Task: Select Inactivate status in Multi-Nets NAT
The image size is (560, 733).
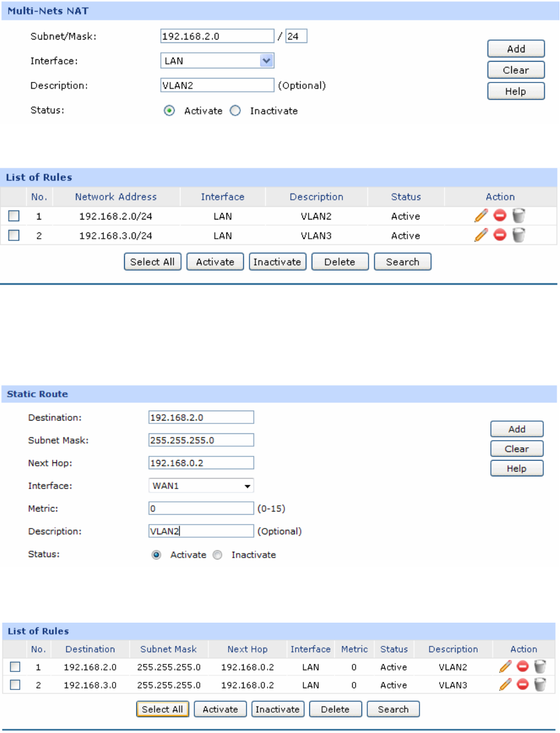Action: [236, 110]
